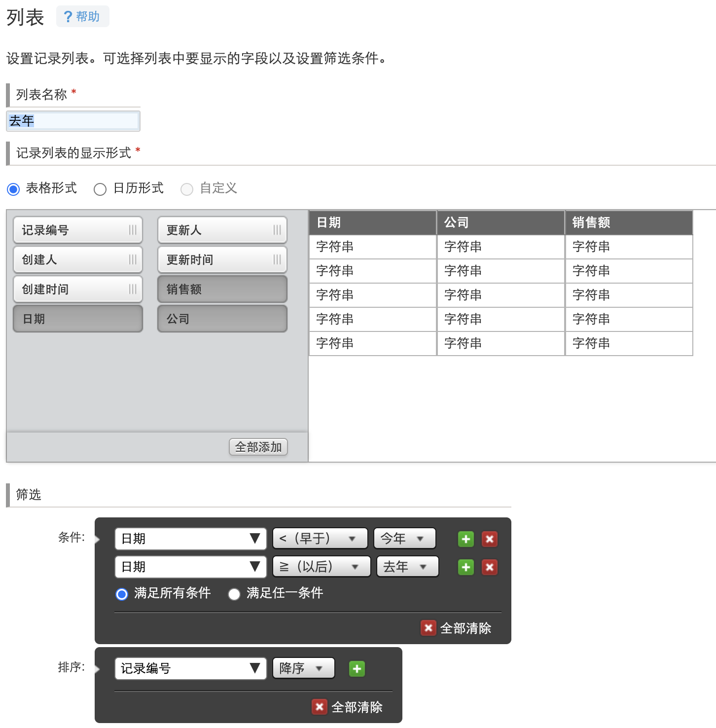Click the 公司 column header in preview

coord(501,222)
